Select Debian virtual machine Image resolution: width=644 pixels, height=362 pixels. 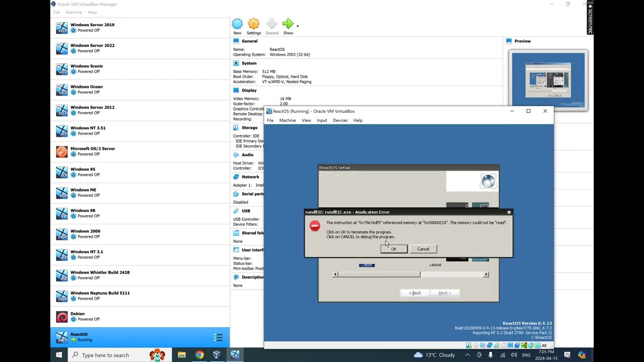pyautogui.click(x=140, y=316)
